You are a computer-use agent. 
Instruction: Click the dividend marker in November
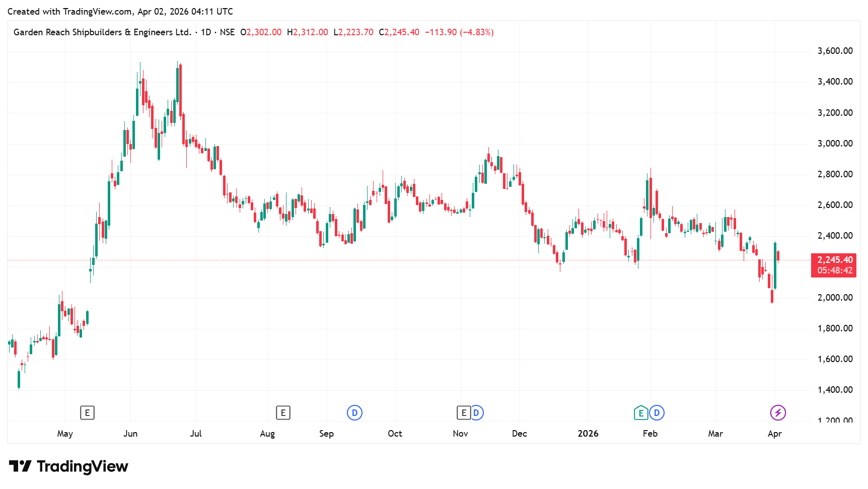pos(476,413)
